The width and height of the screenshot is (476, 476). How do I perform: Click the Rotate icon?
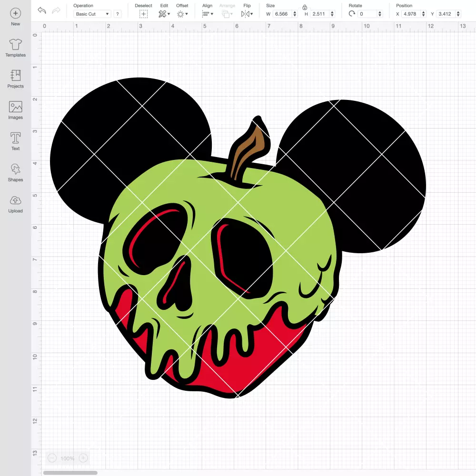(352, 14)
